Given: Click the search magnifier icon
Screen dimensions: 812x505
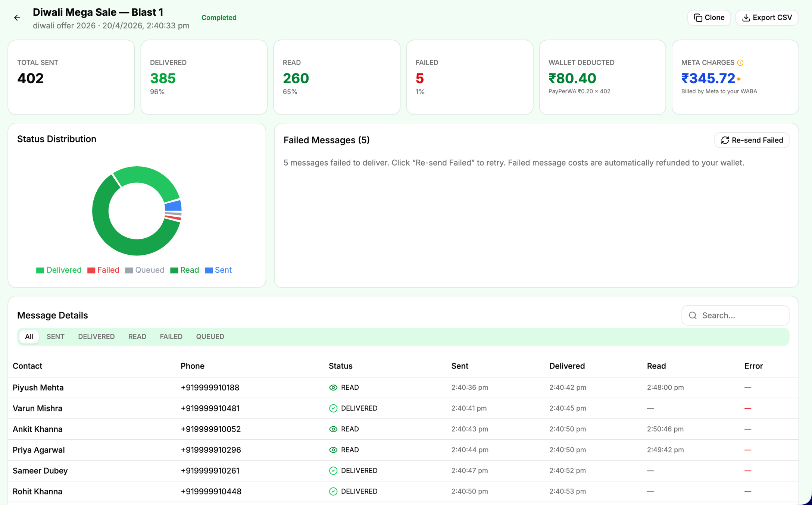Looking at the screenshot, I should point(693,316).
